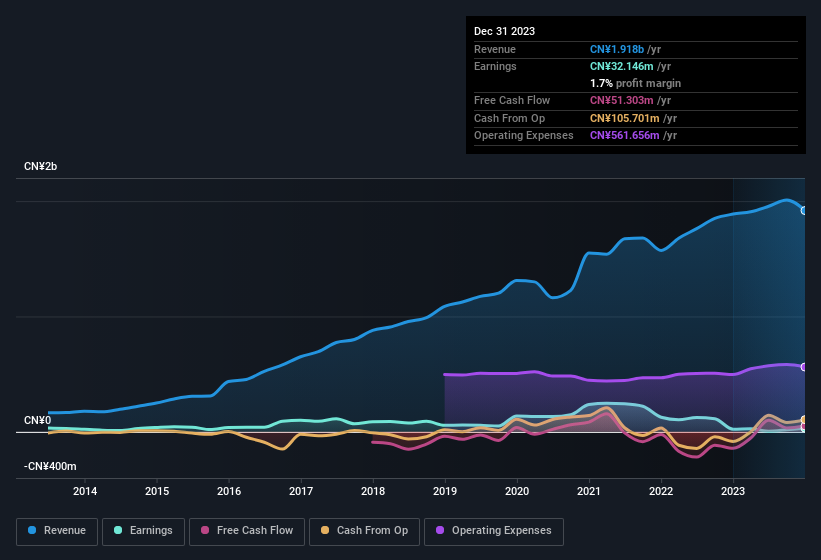Select the 2016 year axis label
Screen dimensions: 821x560
click(229, 491)
